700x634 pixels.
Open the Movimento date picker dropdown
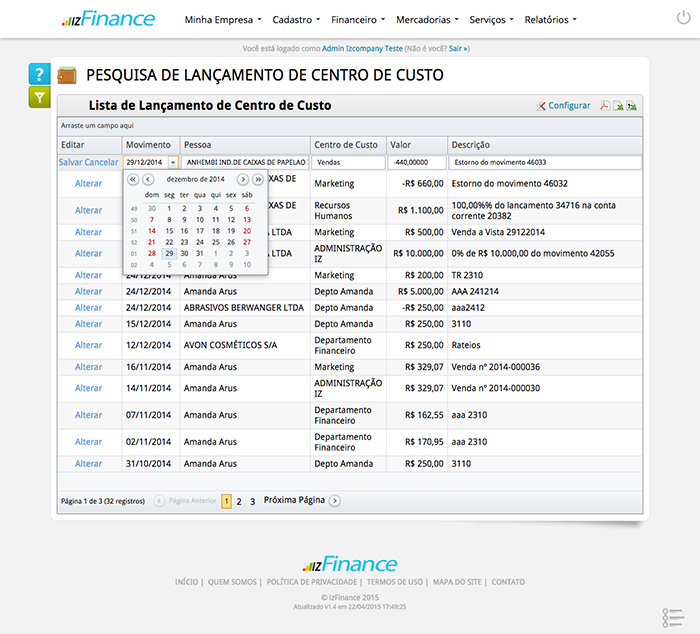[x=173, y=162]
